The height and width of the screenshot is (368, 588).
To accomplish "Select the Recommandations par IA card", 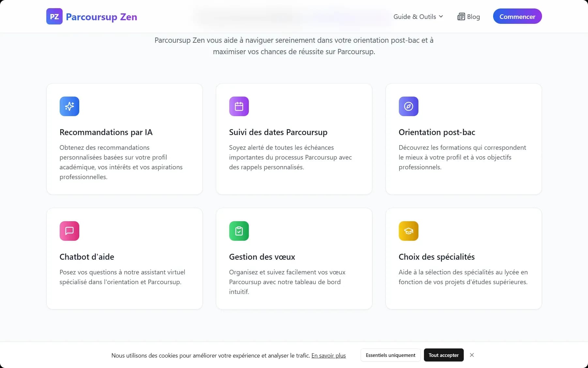I will click(125, 138).
